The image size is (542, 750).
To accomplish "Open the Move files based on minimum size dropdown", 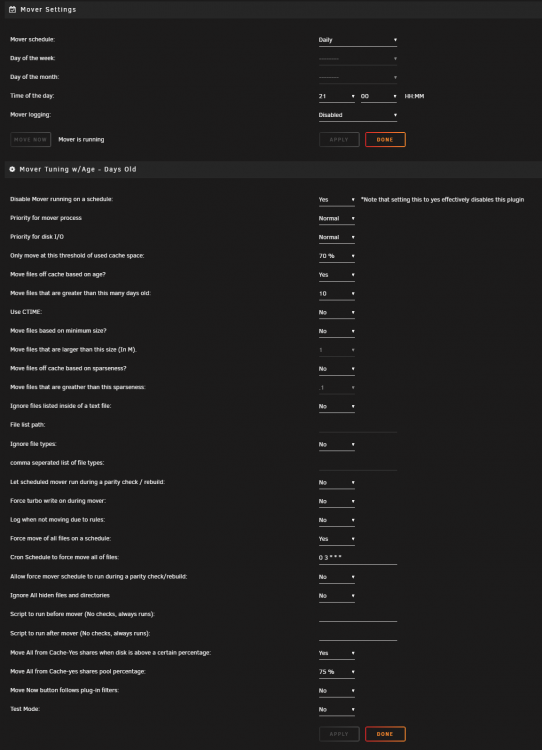I will [337, 331].
